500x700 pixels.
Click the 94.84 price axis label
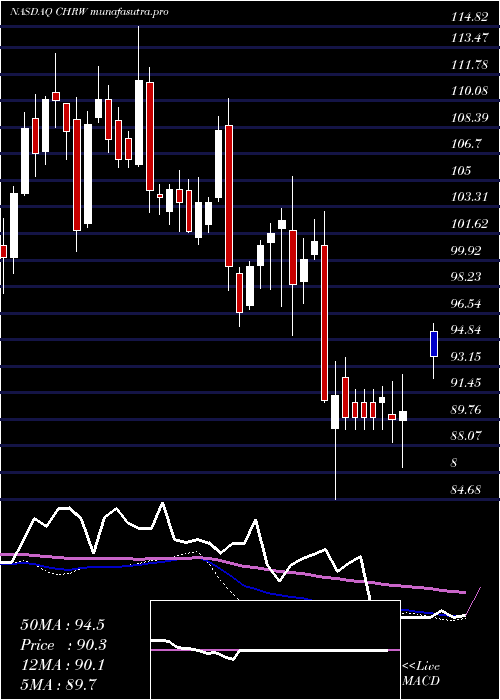coord(467,330)
